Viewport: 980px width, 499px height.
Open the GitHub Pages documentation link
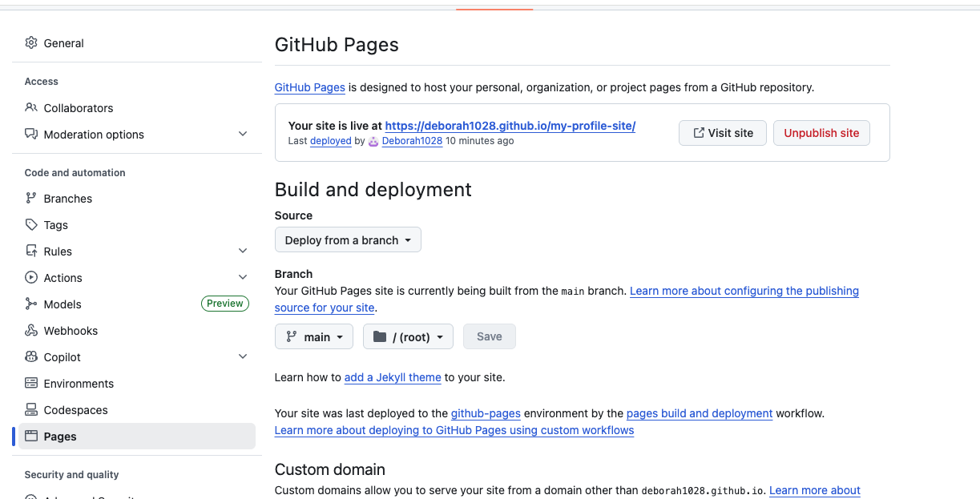[x=310, y=87]
